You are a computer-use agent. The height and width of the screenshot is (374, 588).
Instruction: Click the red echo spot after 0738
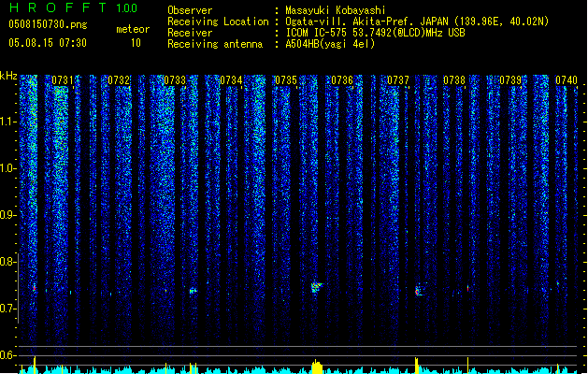tap(468, 288)
